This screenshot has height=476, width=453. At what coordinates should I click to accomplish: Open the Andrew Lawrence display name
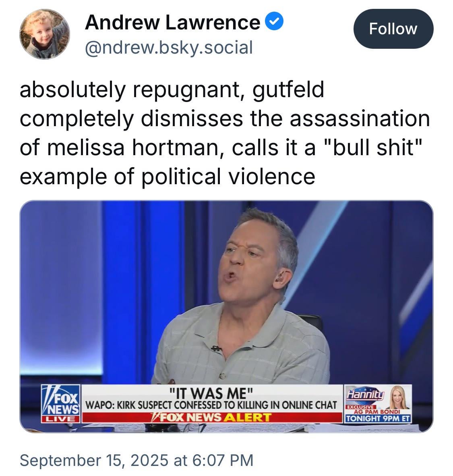click(172, 23)
